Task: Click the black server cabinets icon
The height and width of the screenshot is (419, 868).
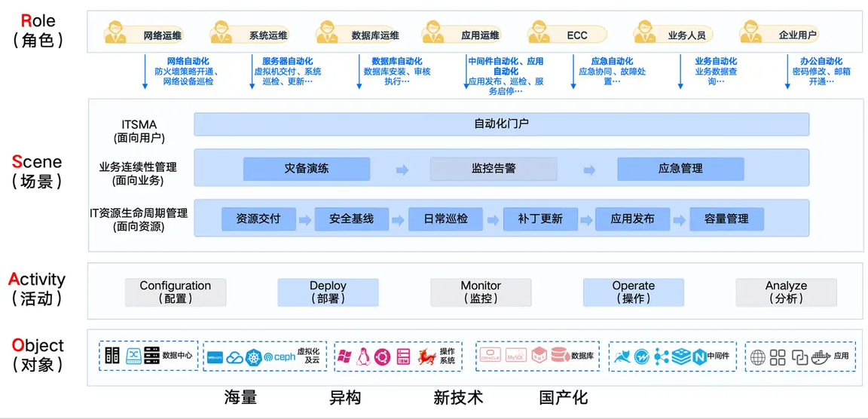Action: point(112,356)
